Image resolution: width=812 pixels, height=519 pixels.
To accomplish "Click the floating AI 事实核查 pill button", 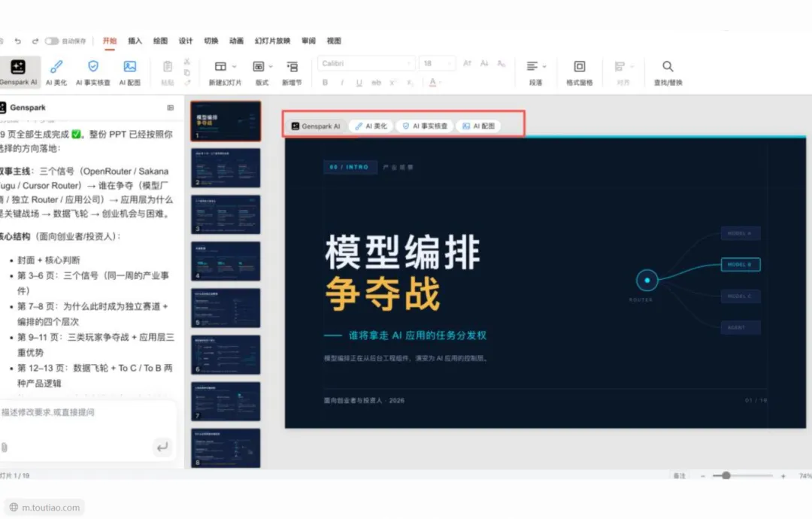I will [425, 126].
